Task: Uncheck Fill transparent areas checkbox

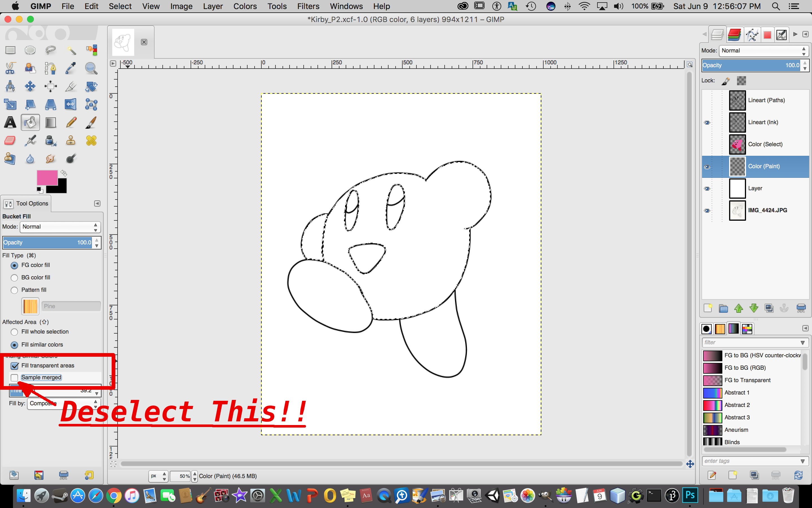Action: (x=14, y=365)
